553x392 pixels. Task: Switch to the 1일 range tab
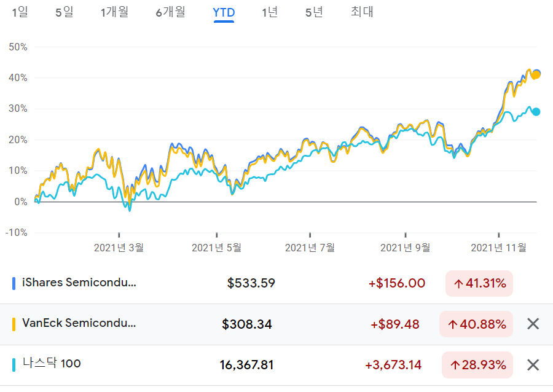click(20, 12)
